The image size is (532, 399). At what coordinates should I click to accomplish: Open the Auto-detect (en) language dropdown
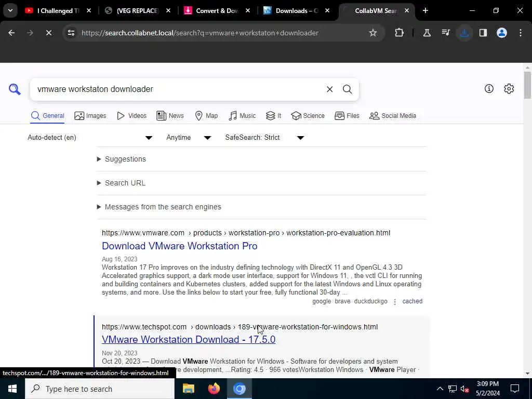[x=90, y=137]
